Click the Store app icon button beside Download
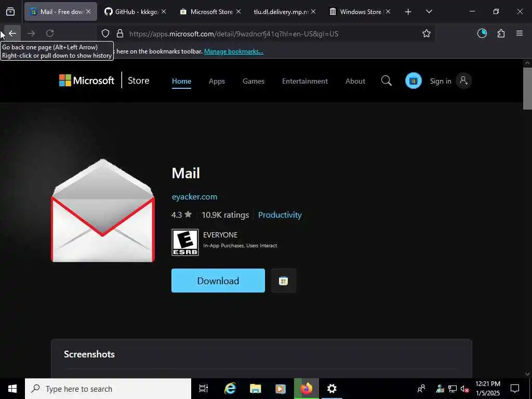532x399 pixels. 283,281
